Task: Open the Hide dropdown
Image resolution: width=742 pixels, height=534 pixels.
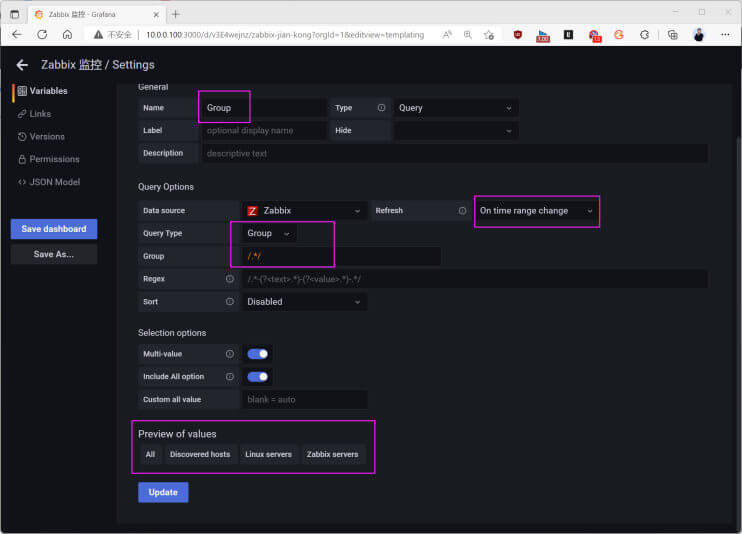Action: click(456, 131)
